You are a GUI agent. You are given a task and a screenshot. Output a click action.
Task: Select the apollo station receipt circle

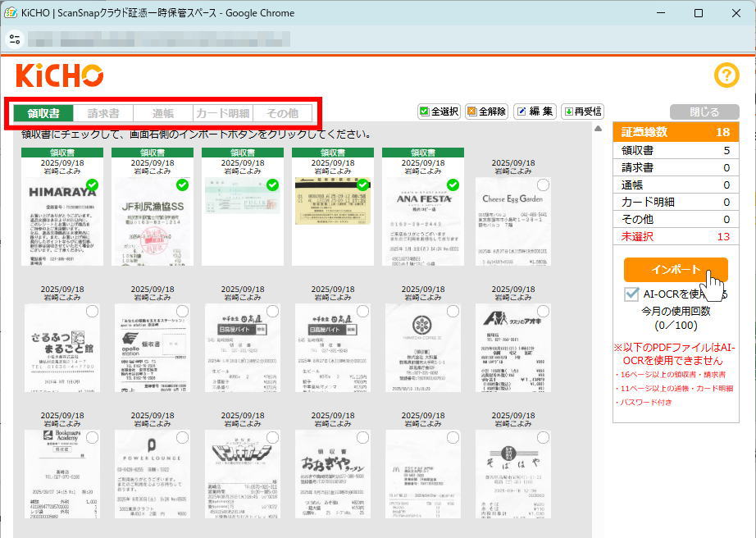[x=182, y=311]
